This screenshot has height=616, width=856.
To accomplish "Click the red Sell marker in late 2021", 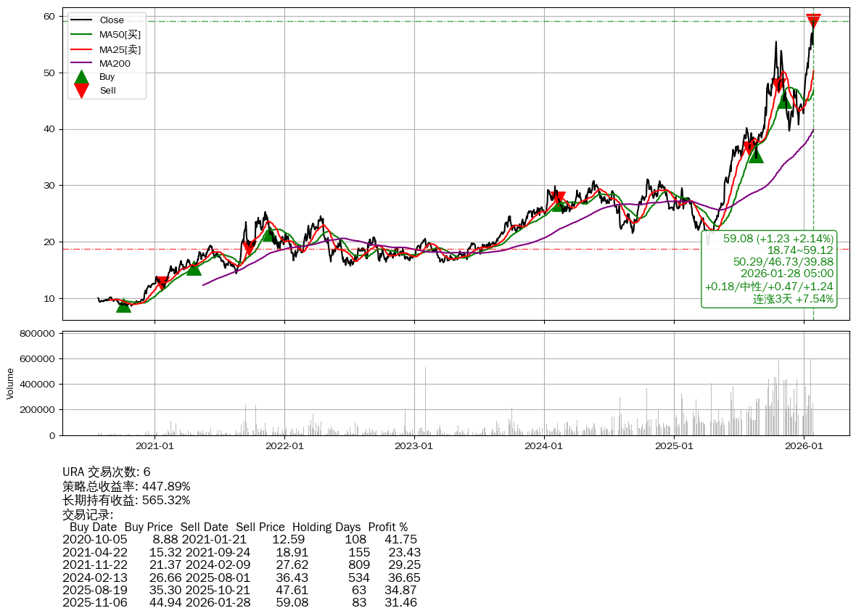I will [x=249, y=247].
